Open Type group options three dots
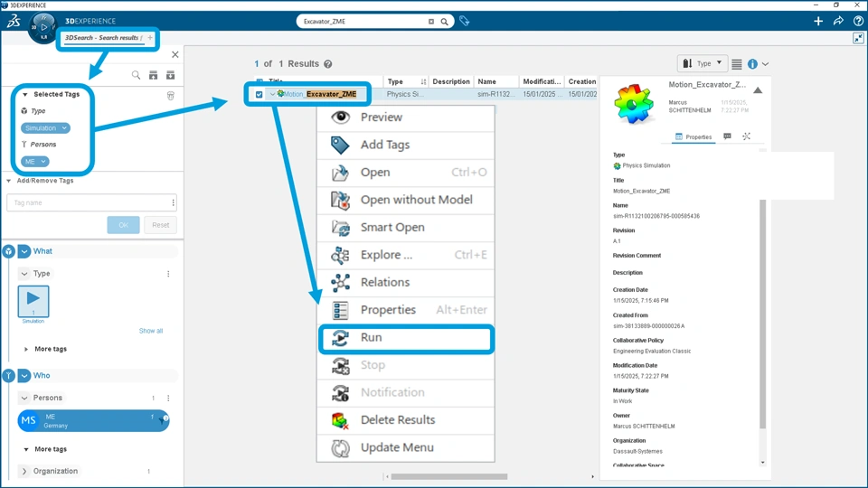Image resolution: width=868 pixels, height=488 pixels. pyautogui.click(x=168, y=274)
